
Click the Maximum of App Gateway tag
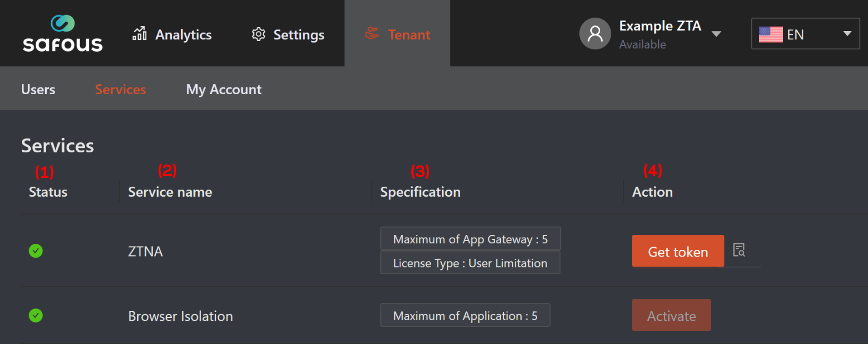click(470, 239)
